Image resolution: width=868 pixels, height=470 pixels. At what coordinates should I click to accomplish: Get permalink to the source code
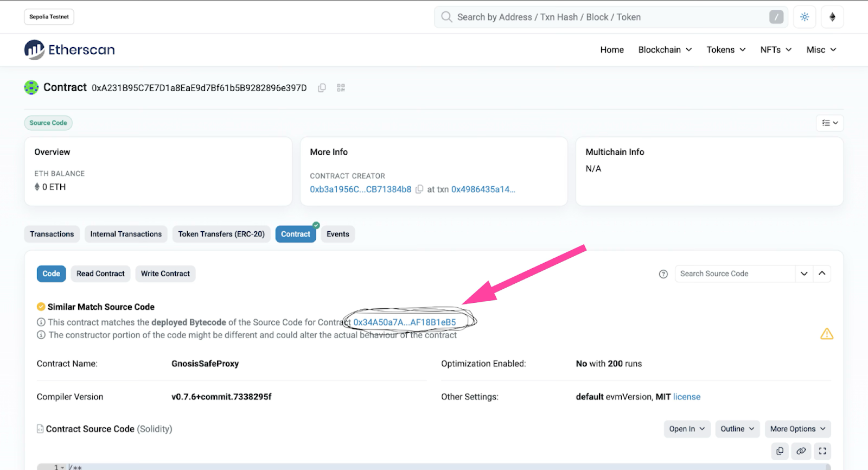pos(801,451)
